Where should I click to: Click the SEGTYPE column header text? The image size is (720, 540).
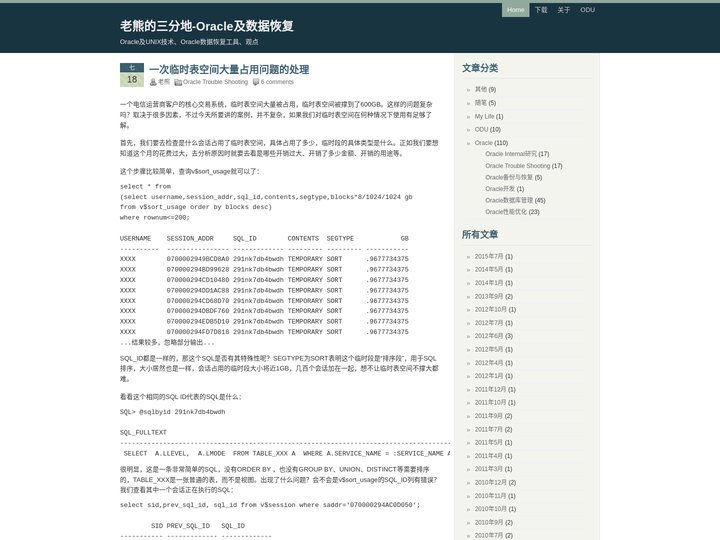point(340,238)
